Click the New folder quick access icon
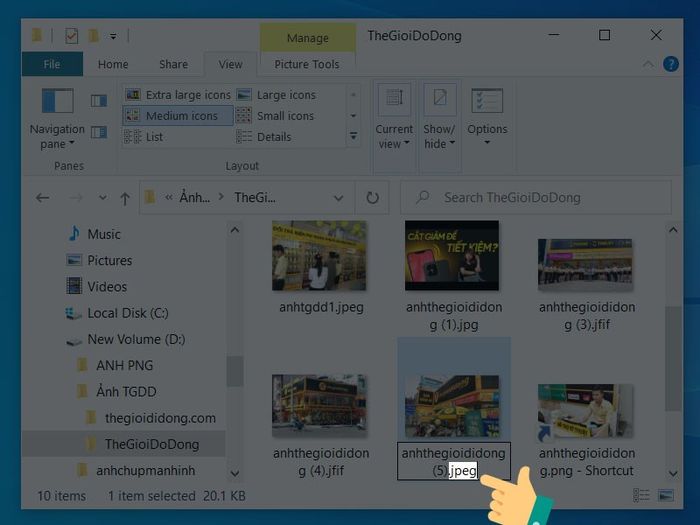This screenshot has height=525, width=700. click(93, 36)
